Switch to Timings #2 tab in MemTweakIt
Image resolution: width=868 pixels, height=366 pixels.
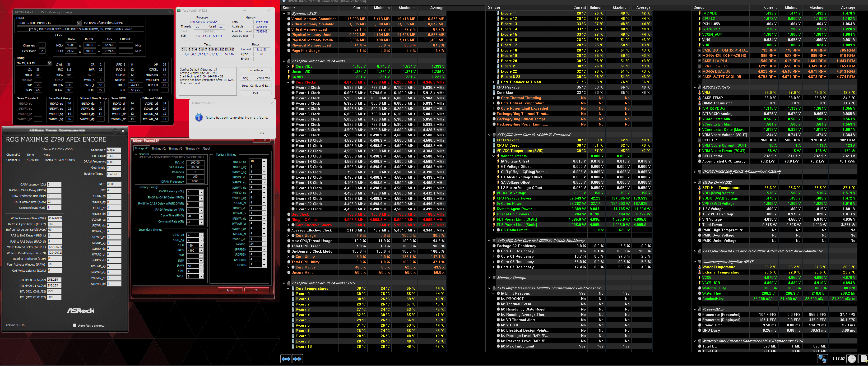pos(158,148)
